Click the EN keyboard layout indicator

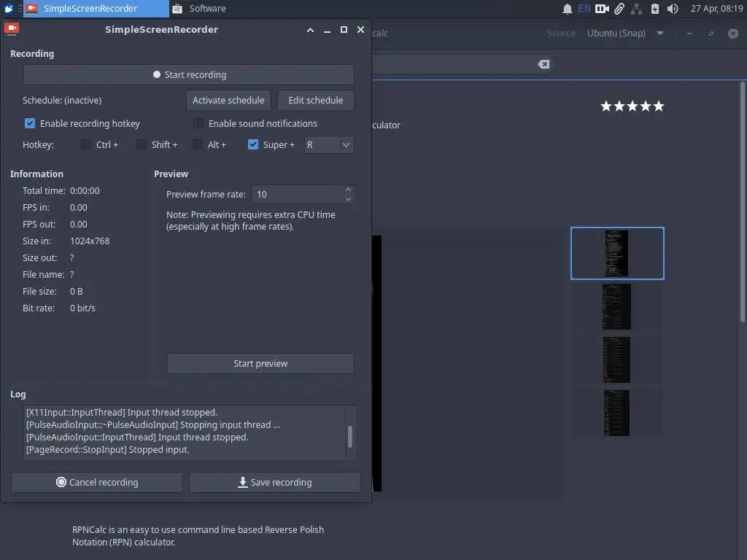[x=584, y=9]
